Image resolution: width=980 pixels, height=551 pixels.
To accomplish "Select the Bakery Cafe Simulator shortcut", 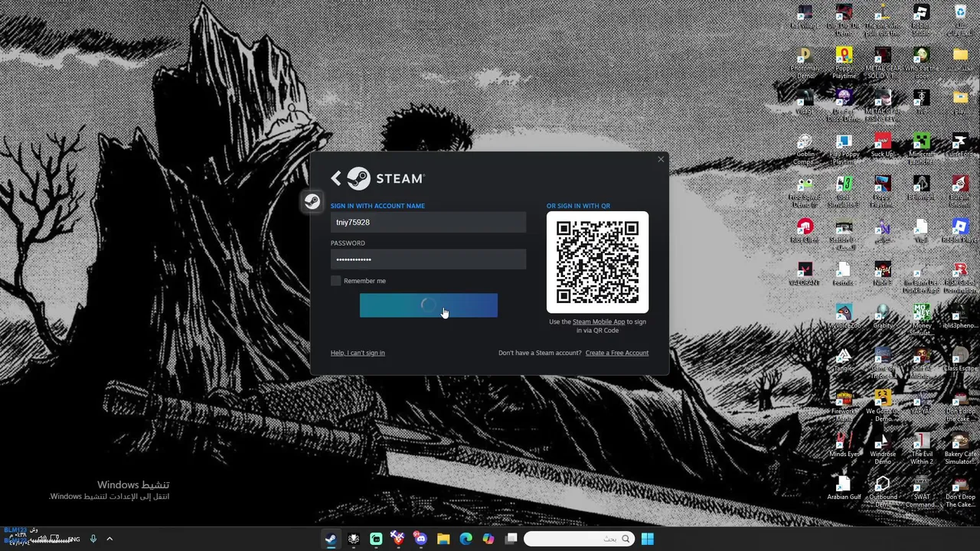I will pyautogui.click(x=960, y=448).
